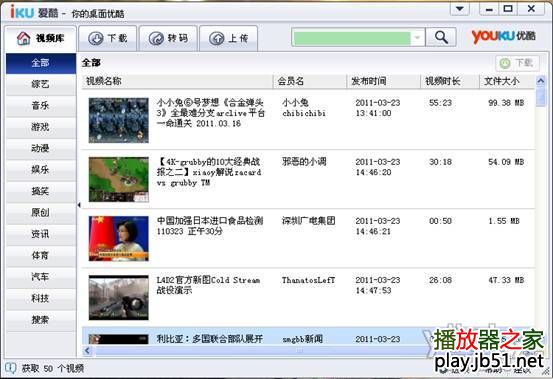Viewport: 553px width, 379px height.
Task: Sort by 文件大小 column header
Action: 507,81
